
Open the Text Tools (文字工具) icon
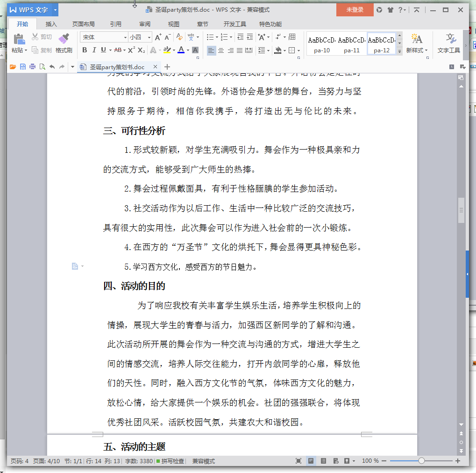point(449,43)
